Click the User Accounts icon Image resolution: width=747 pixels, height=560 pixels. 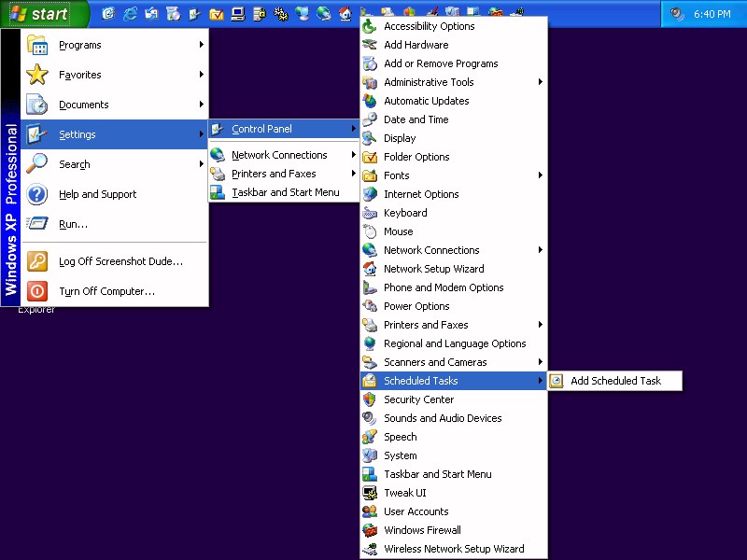coord(370,511)
